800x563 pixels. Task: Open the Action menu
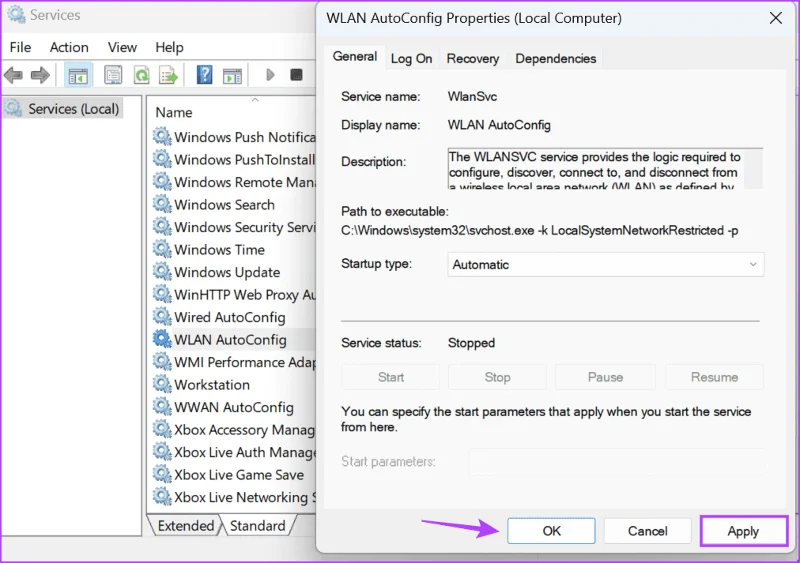click(69, 47)
